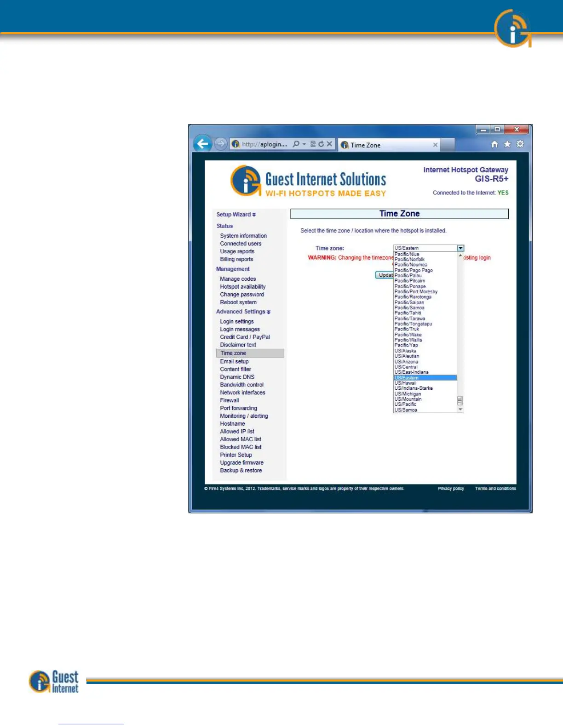
Task: Open Connected users page
Action: [241, 244]
